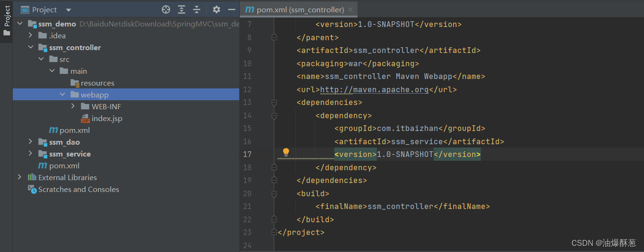644x252 pixels.
Task: Click the yellow light bulb intention icon
Action: [286, 152]
